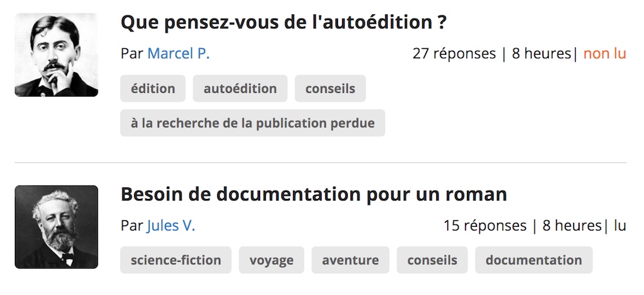Viewport: 644px width, 295px height.
Task: Click the orange "non lu" status
Action: tap(605, 54)
